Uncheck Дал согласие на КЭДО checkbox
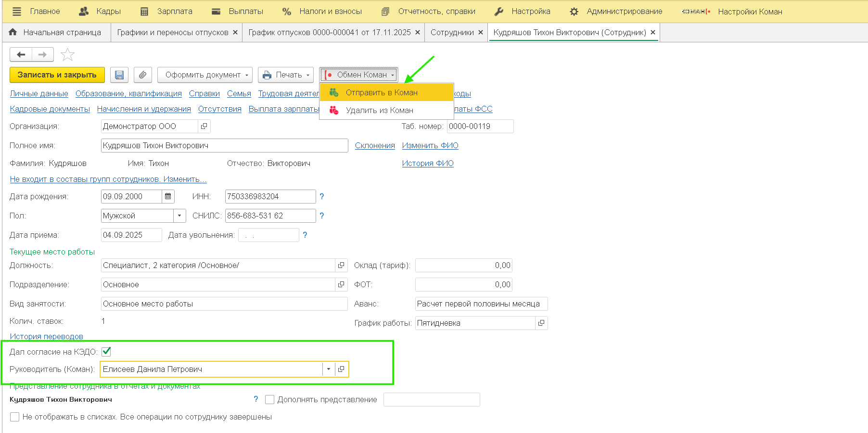 tap(106, 352)
